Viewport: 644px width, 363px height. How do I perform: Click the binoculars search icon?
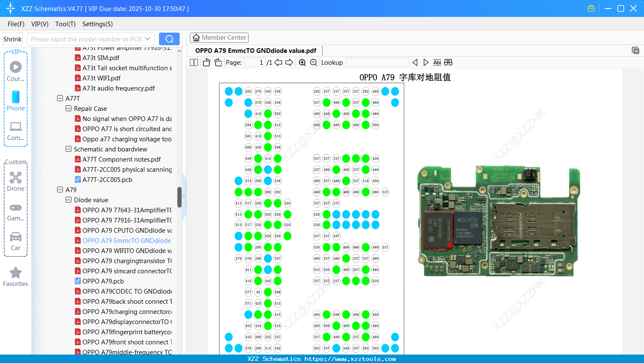[x=448, y=63]
